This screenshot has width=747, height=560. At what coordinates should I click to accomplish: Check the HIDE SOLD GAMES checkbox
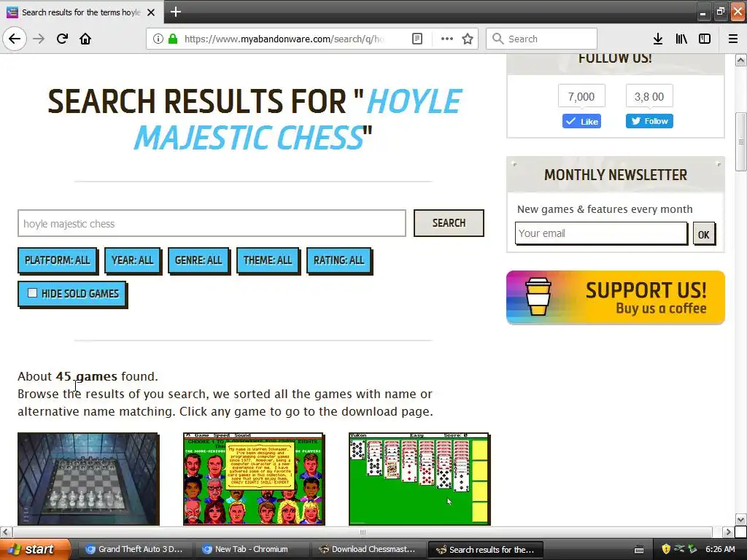coord(32,293)
